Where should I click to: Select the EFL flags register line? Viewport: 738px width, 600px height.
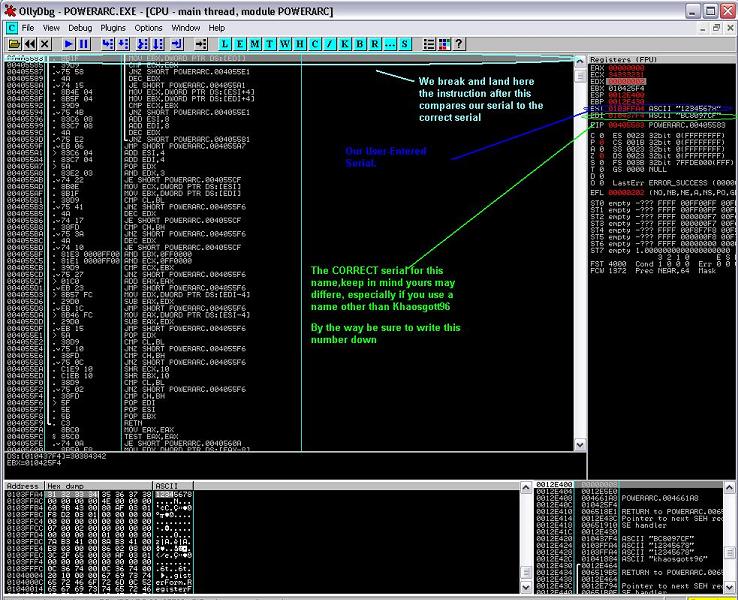point(663,192)
